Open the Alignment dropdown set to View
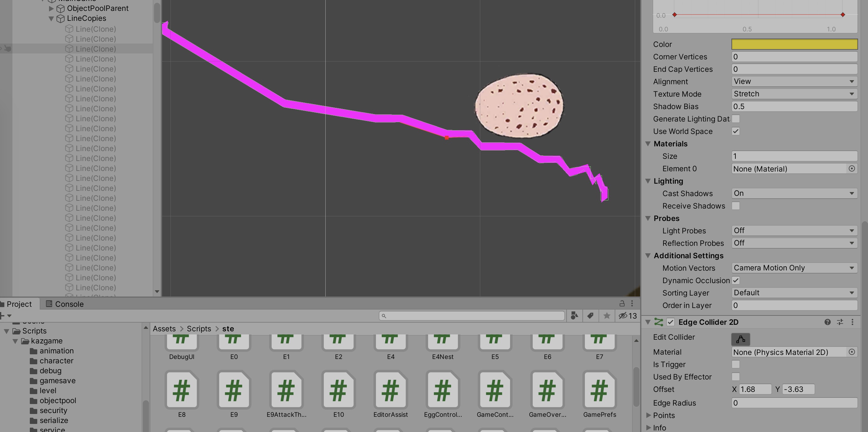 point(794,81)
